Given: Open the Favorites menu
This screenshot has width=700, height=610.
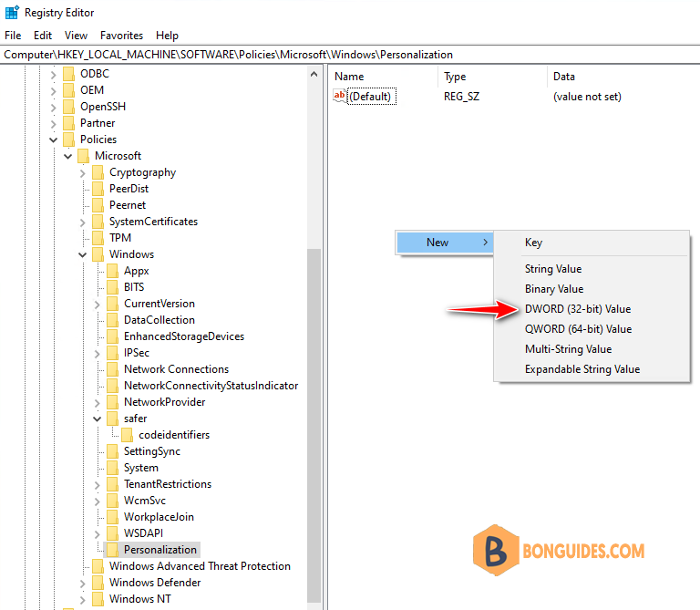Looking at the screenshot, I should click(121, 36).
